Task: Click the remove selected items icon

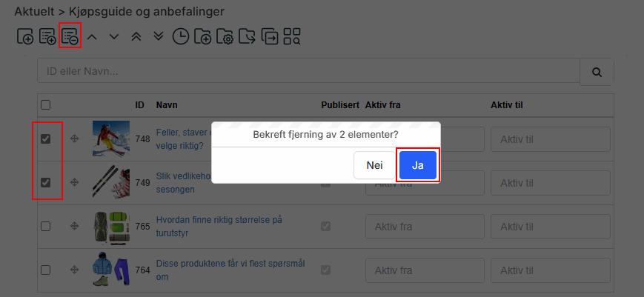Action: coord(70,36)
